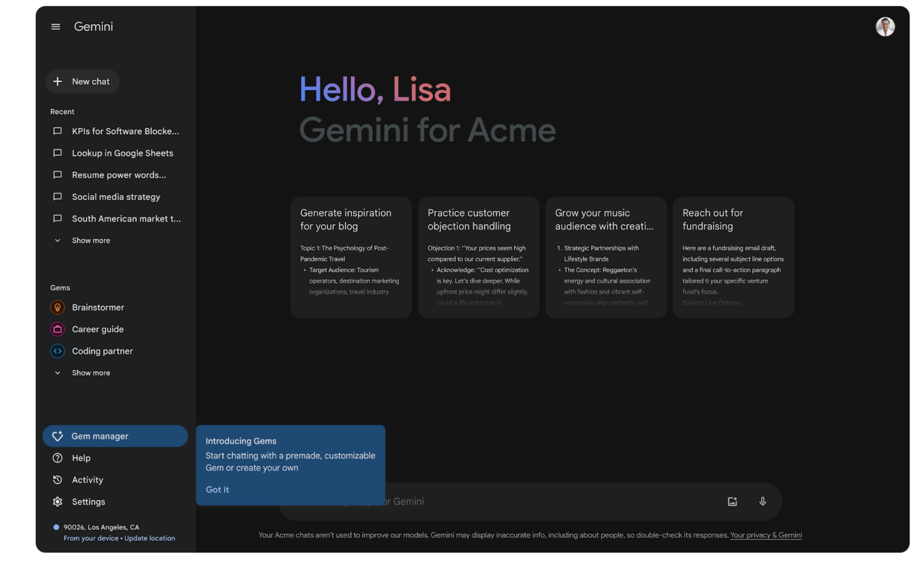Click the new chat plus icon

coord(57,80)
